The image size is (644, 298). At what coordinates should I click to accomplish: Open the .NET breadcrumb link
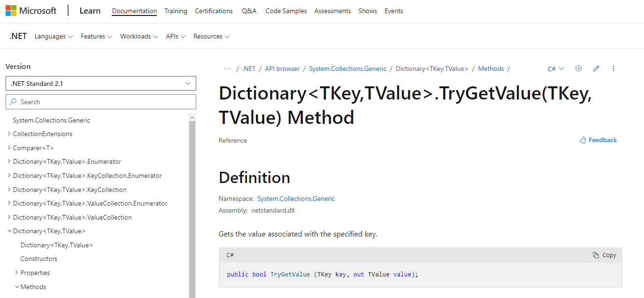coord(249,69)
